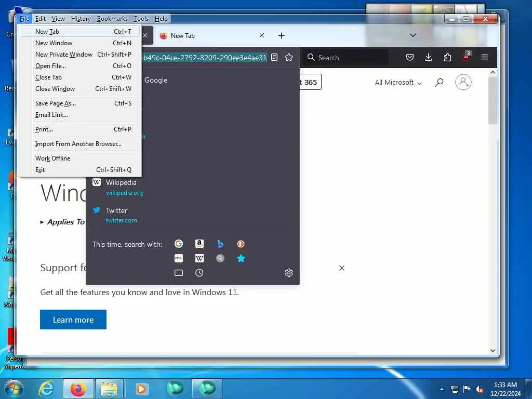Expand the list all tabs chevron
532x399 pixels.
[413, 35]
